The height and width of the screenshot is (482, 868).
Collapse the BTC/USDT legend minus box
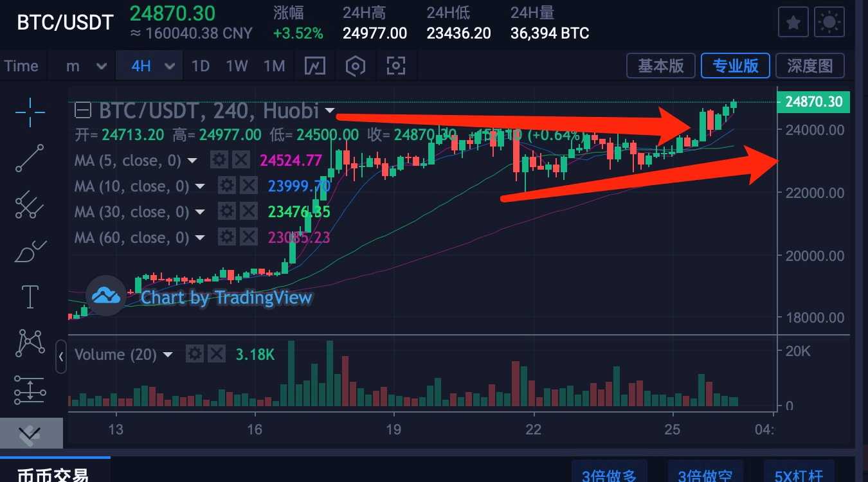(x=82, y=111)
